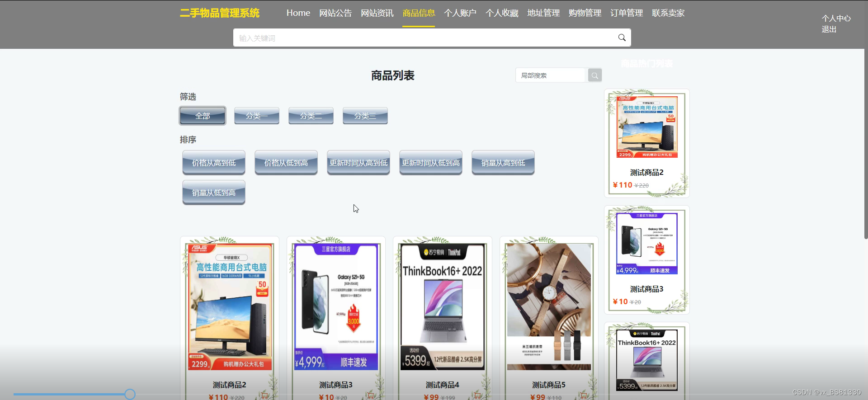Open the 网站公告 page
Screen dimensions: 868x400
(x=335, y=13)
